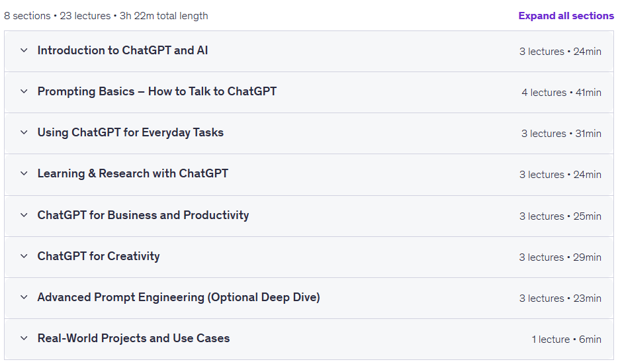This screenshot has height=364, width=618.
Task: Expand chevron for Advanced Prompt Engineering section
Action: point(24,297)
